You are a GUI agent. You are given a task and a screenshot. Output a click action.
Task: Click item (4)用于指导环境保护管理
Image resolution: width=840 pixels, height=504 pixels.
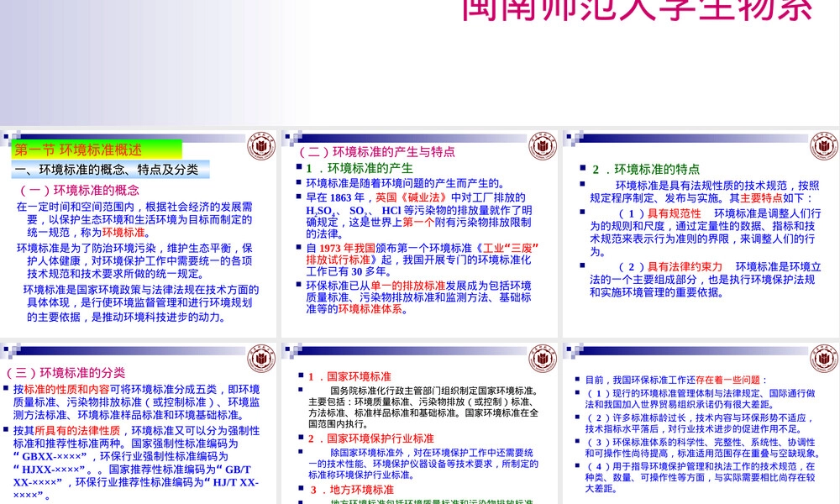click(x=701, y=477)
